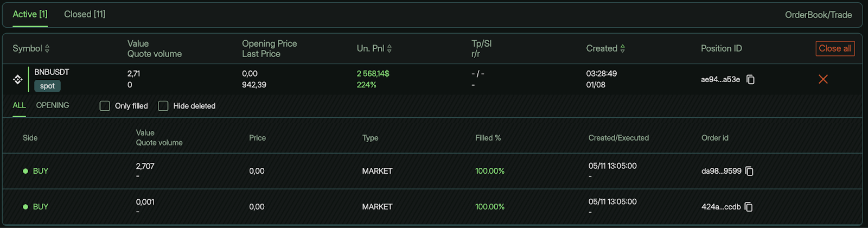Screen dimensions: 868x228
Task: Copy order id da98...9599
Action: (749, 171)
